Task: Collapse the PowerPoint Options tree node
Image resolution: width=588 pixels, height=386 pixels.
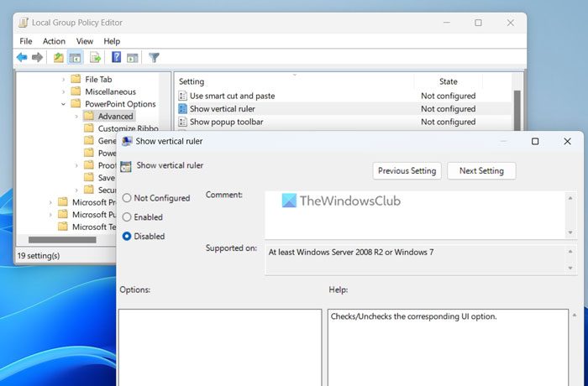Action: [64, 104]
